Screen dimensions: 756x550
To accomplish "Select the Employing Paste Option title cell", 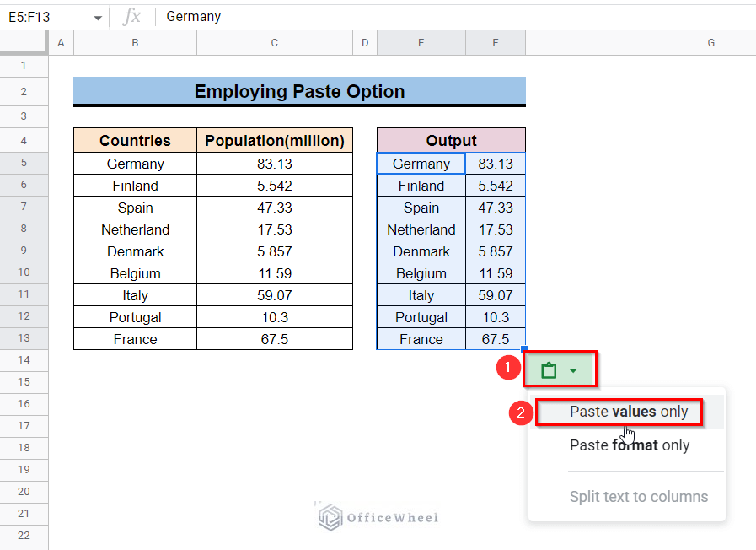I will point(299,91).
